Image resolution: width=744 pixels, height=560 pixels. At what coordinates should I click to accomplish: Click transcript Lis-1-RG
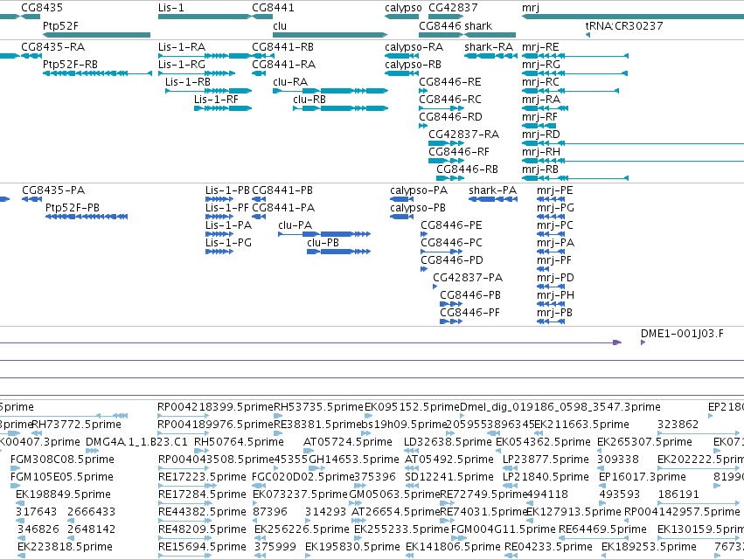197,73
